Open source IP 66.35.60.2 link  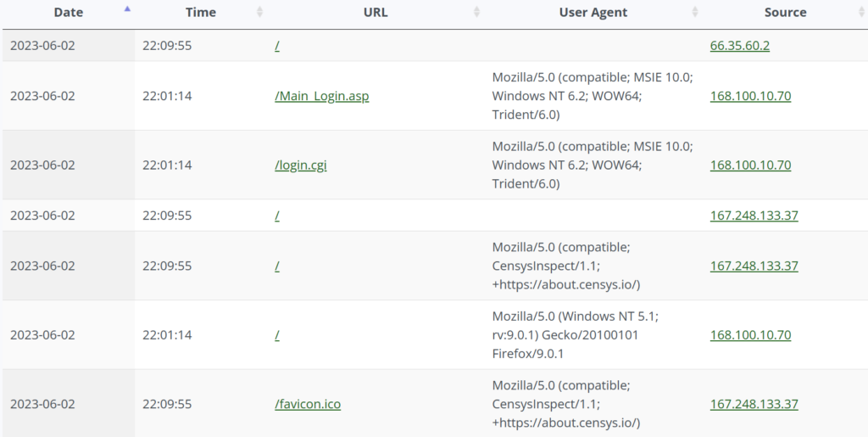click(x=740, y=46)
